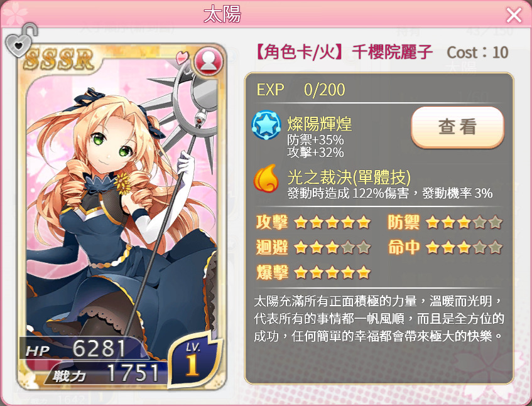Image resolution: width=532 pixels, height=406 pixels.
Task: Click the 光之裁決 skill name
Action: [349, 177]
